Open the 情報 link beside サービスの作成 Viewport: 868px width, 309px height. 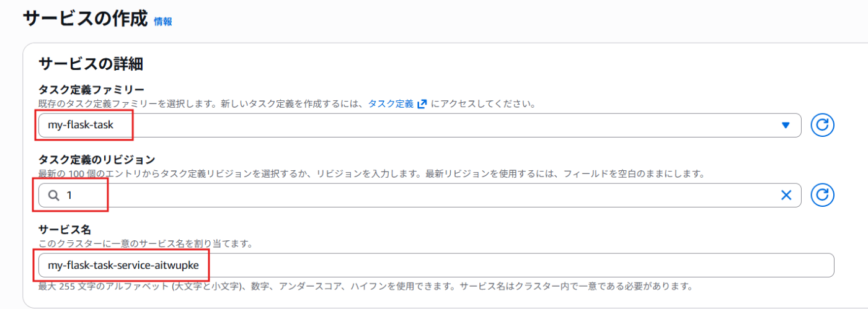163,21
